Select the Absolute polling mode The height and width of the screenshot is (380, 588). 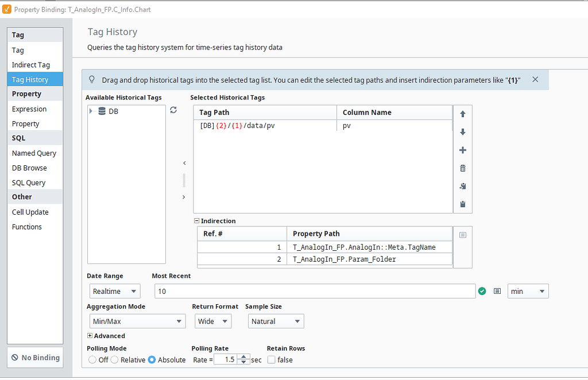click(152, 360)
